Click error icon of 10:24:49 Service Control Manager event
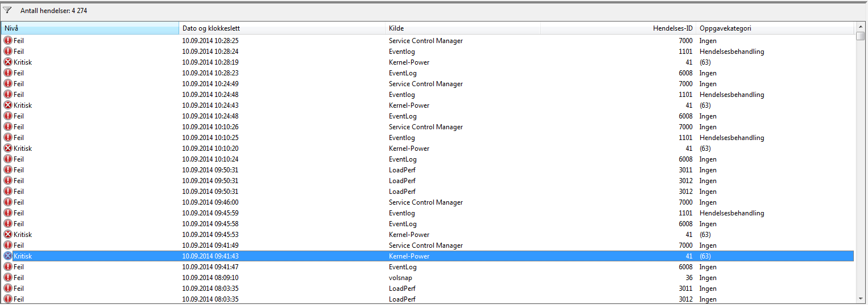868x305 pixels. click(8, 84)
